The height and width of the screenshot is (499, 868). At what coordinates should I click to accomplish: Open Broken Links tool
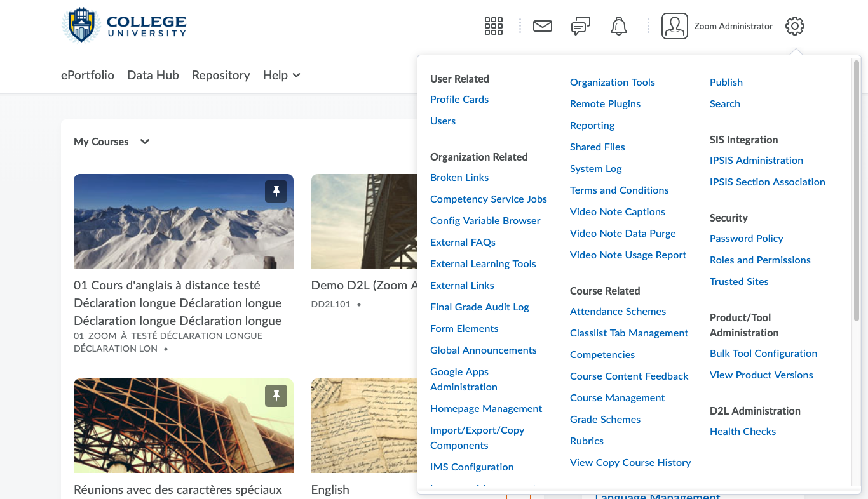(x=459, y=178)
